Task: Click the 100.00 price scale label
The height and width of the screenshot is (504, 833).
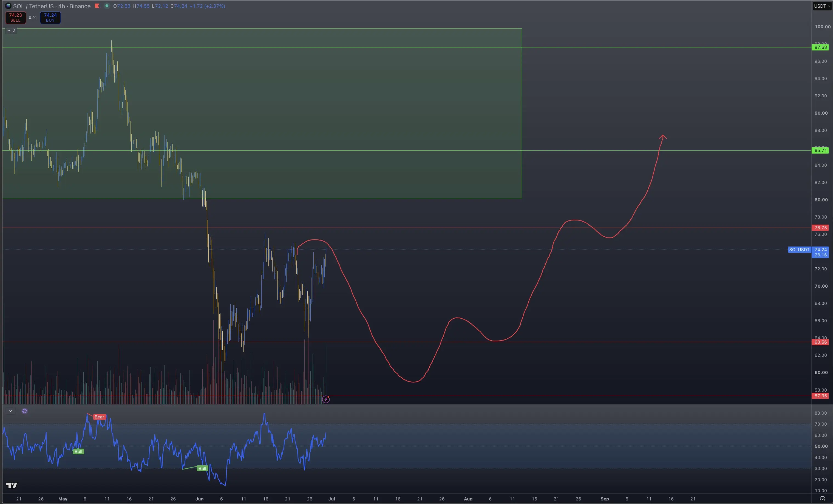Action: (x=822, y=27)
